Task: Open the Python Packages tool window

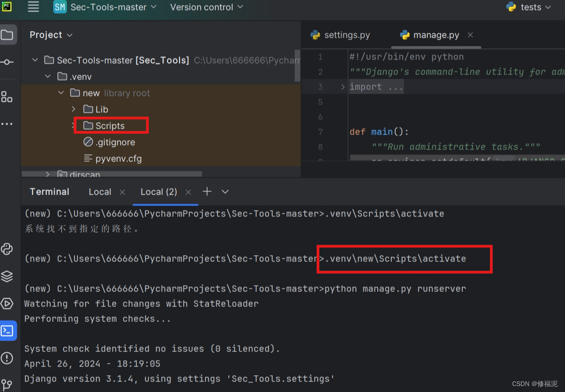Action: 8,249
